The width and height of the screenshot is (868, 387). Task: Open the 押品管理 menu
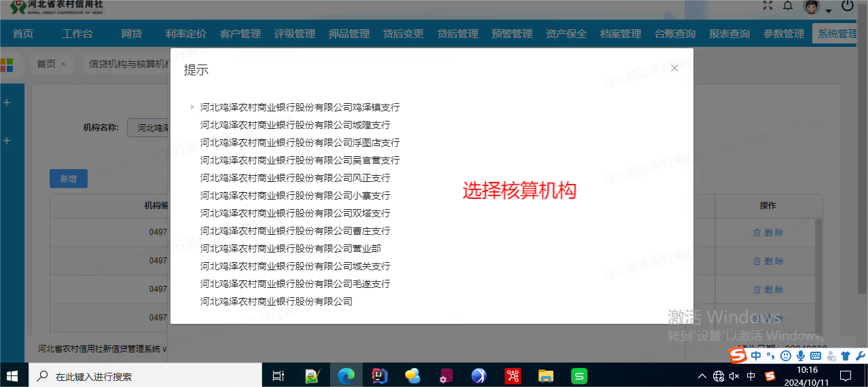[x=349, y=34]
